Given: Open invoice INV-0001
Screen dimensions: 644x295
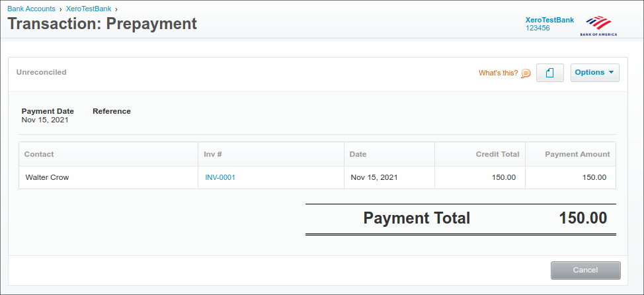Looking at the screenshot, I should click(220, 177).
